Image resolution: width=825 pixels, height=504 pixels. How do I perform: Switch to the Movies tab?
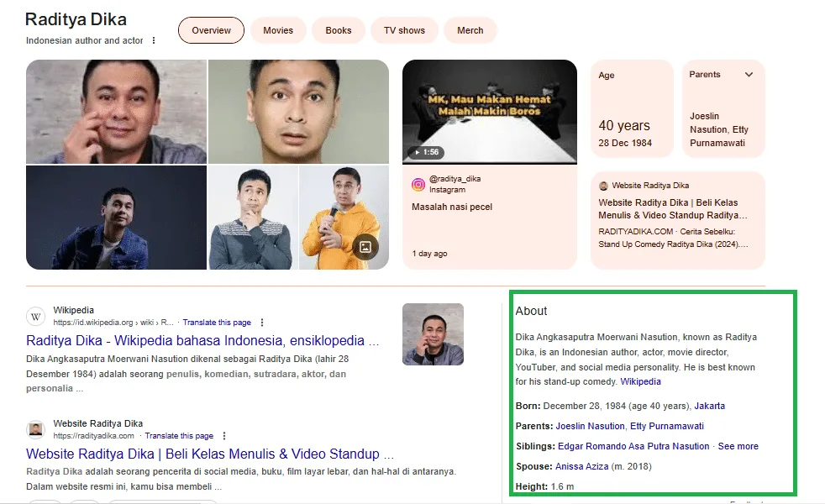pyautogui.click(x=278, y=30)
